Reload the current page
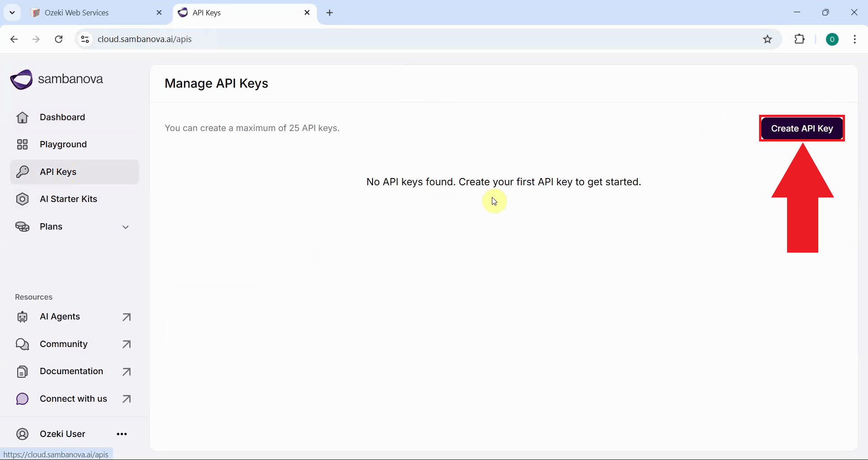868x460 pixels. click(59, 39)
